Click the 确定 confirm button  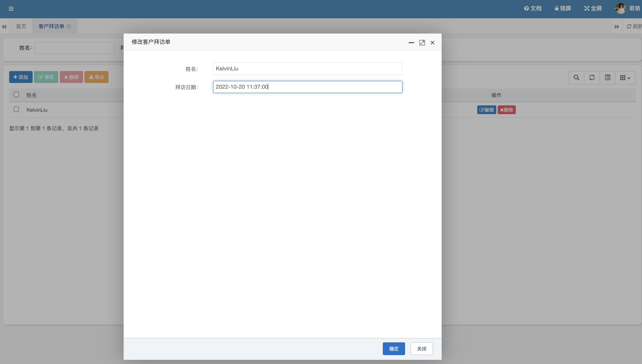[x=394, y=349]
